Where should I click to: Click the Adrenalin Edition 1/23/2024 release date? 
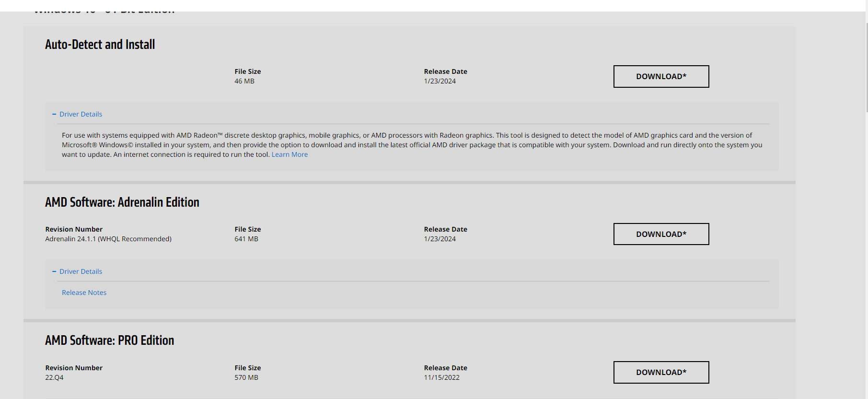[440, 239]
